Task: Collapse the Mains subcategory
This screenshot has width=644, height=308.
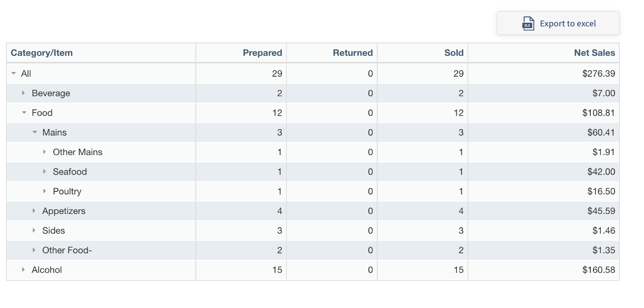Action: pyautogui.click(x=35, y=132)
